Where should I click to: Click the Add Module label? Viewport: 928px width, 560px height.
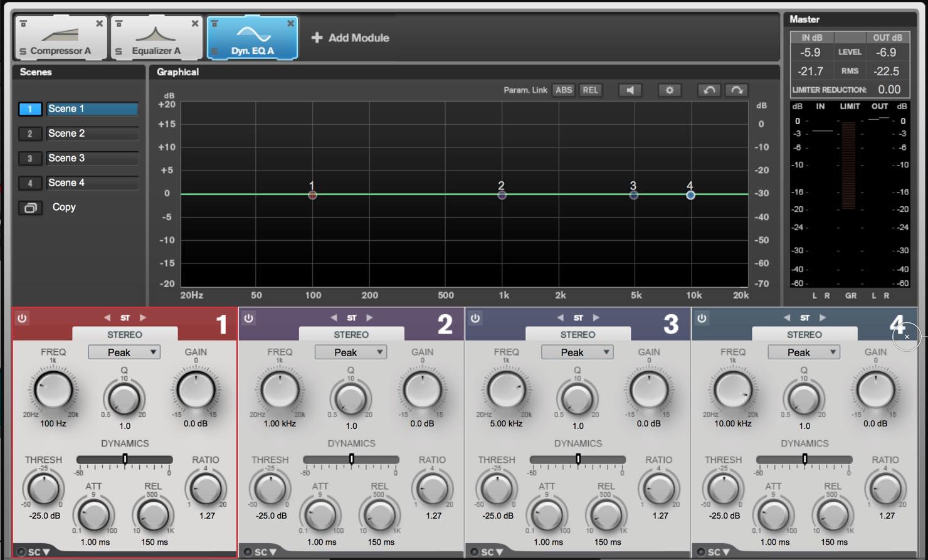359,38
